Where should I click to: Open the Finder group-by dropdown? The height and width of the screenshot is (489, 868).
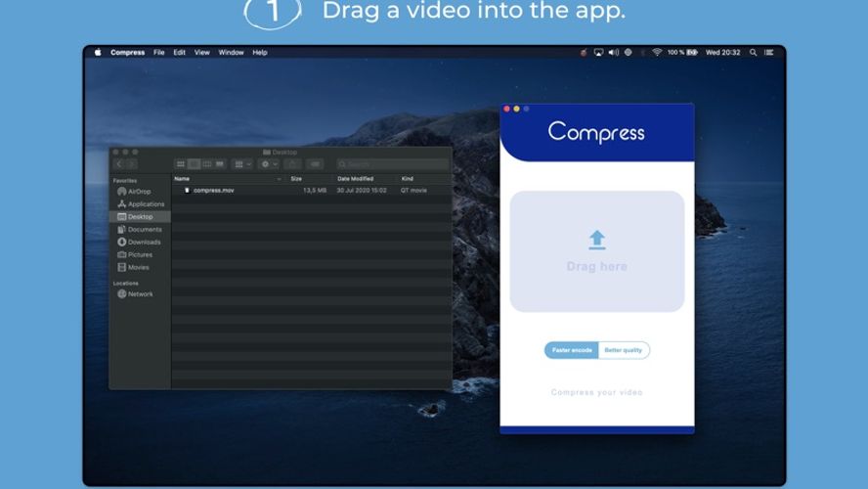pos(243,164)
